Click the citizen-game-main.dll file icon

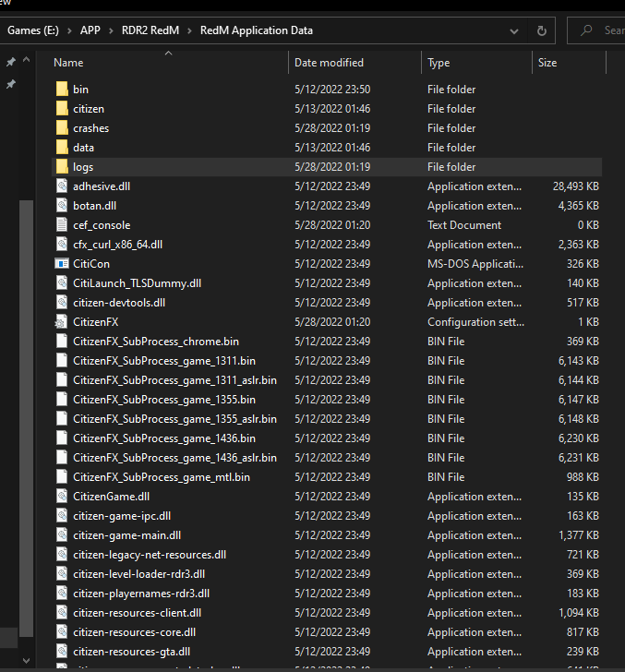click(62, 534)
